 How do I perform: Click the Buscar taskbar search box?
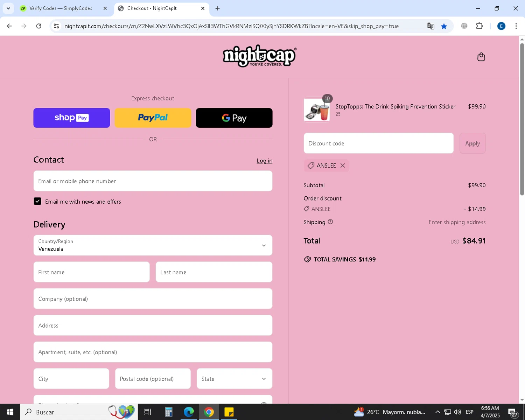click(x=79, y=412)
